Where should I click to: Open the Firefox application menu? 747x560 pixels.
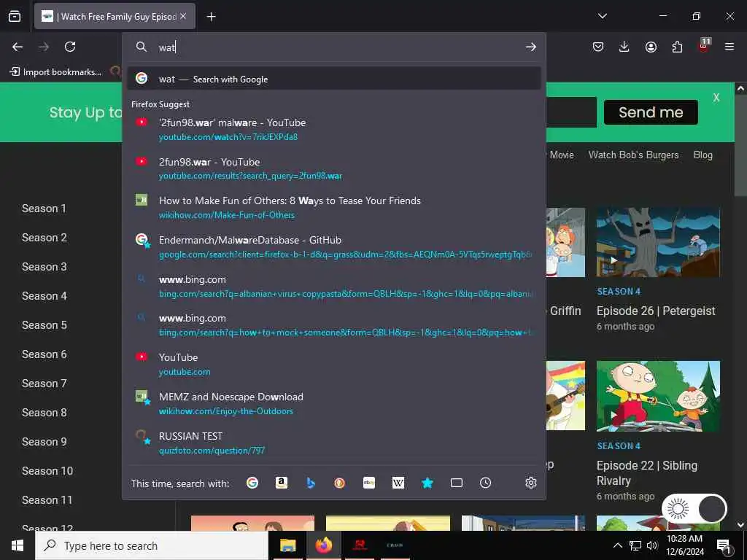point(729,47)
